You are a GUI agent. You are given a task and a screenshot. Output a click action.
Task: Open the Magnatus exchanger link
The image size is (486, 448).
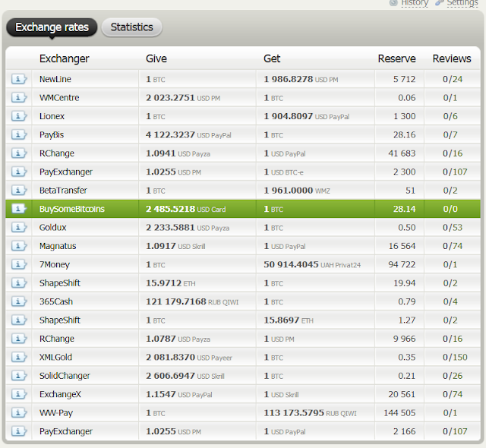pyautogui.click(x=58, y=246)
